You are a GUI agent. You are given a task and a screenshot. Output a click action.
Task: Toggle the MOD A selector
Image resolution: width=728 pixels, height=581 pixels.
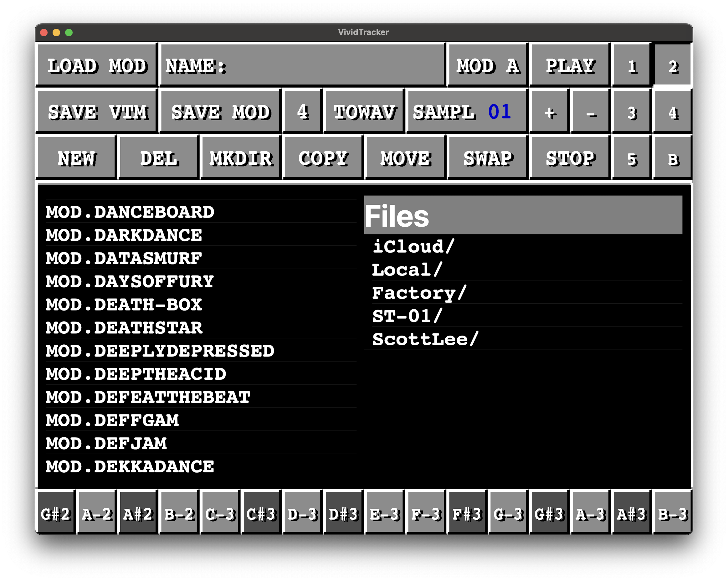pyautogui.click(x=487, y=65)
